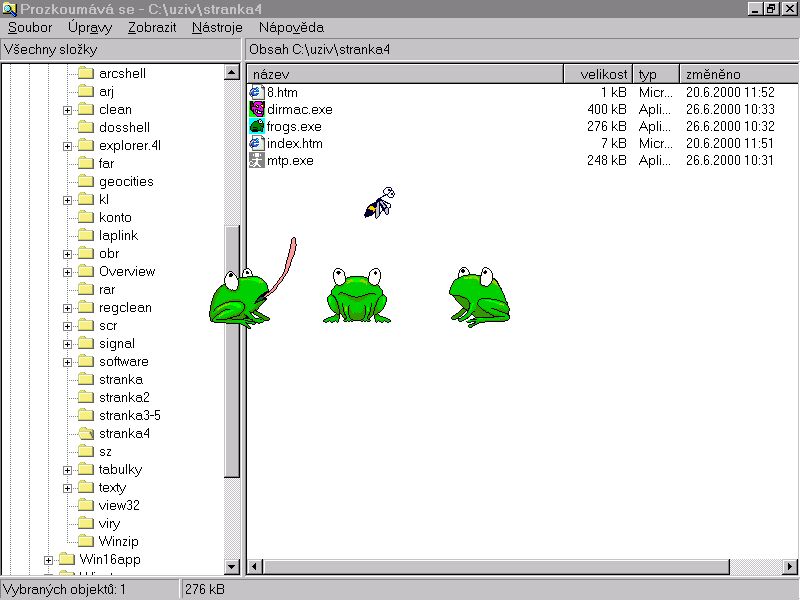Click the dirmac.exe file icon
This screenshot has width=800, height=600.
(x=256, y=109)
